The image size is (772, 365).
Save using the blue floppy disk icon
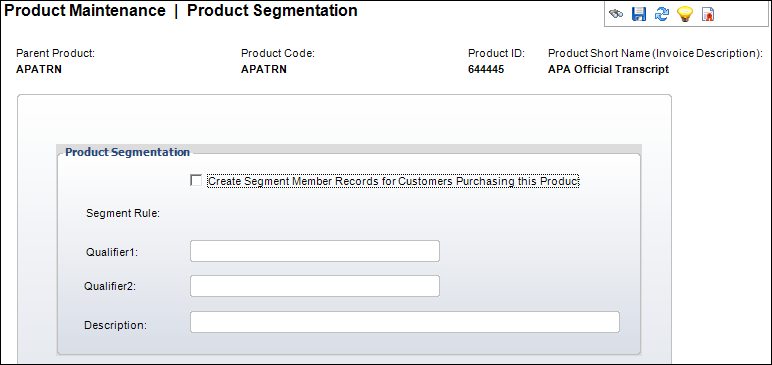(x=639, y=14)
